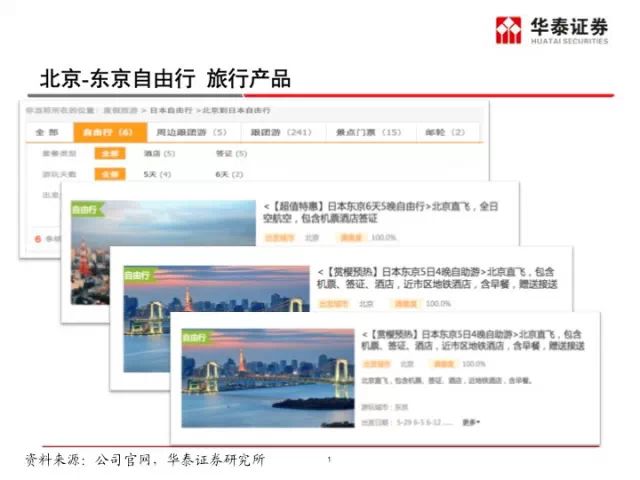640x480 pixels.
Task: Click green 自由行 badge on second listing
Action: [x=138, y=273]
